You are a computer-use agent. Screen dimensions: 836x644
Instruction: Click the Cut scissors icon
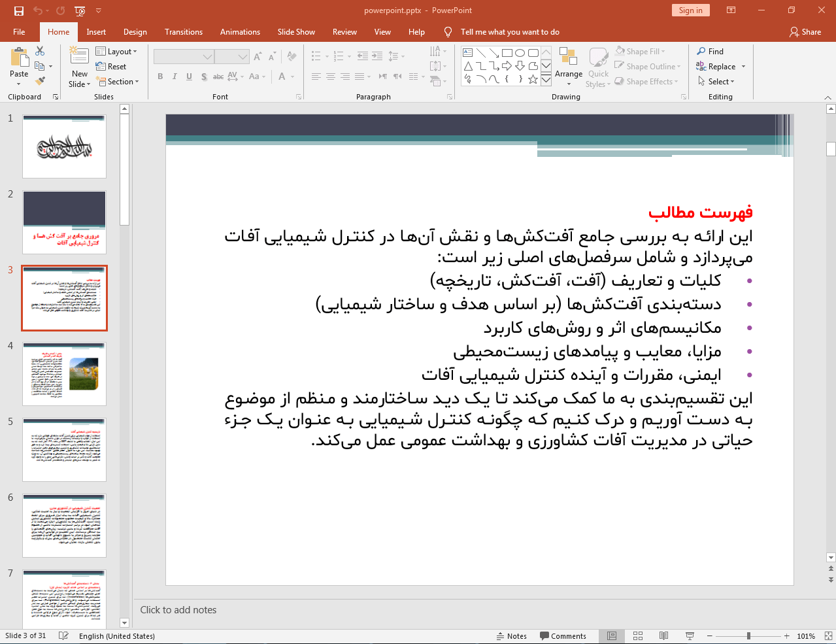[40, 51]
